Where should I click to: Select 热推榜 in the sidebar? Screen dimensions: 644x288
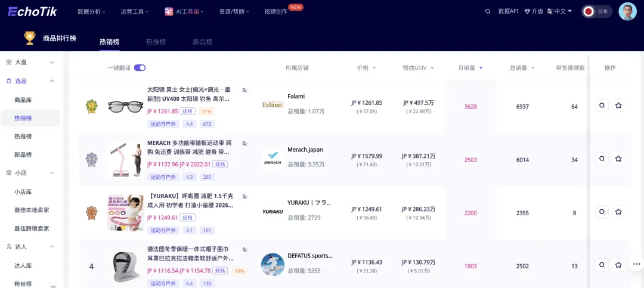(x=23, y=137)
